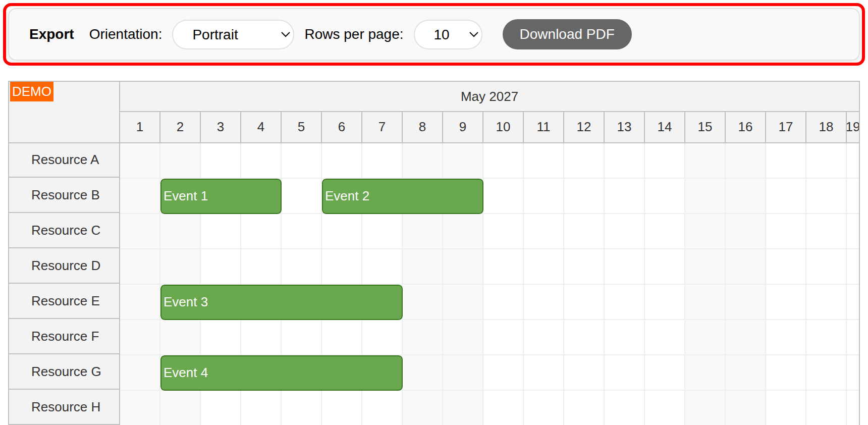Click day 5 column header

pyautogui.click(x=301, y=127)
